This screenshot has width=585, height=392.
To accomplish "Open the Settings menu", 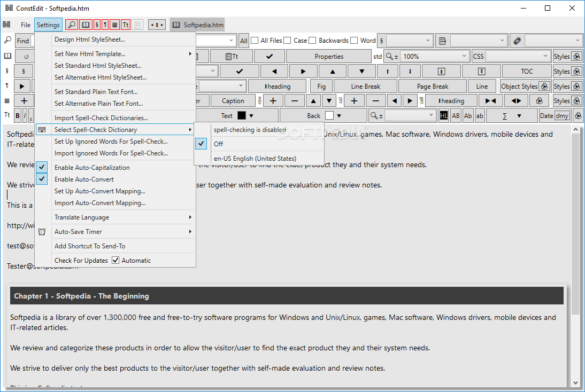I will (x=48, y=25).
